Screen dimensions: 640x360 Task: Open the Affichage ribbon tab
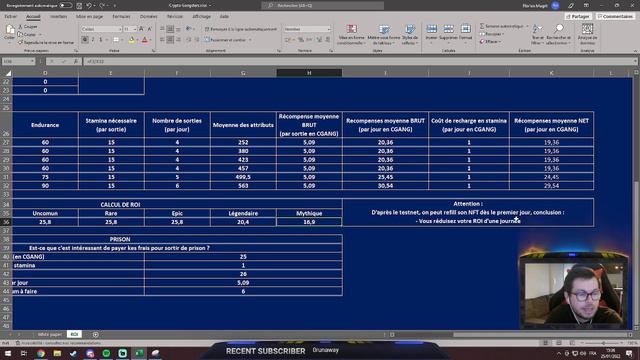coord(201,16)
